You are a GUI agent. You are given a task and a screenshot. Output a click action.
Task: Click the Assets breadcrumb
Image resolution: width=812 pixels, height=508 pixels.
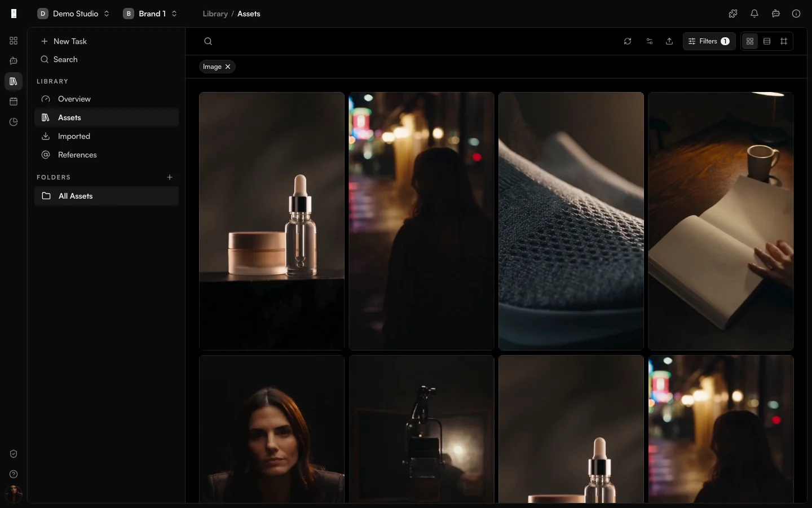[249, 14]
